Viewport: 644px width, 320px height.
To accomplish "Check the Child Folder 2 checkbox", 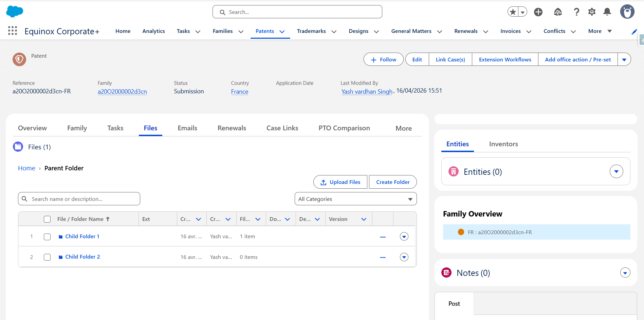I will (47, 257).
